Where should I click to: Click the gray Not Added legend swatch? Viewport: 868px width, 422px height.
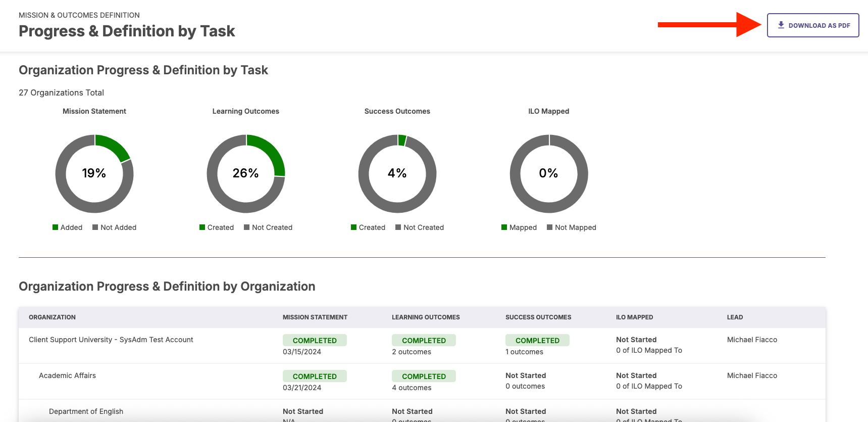click(x=95, y=227)
